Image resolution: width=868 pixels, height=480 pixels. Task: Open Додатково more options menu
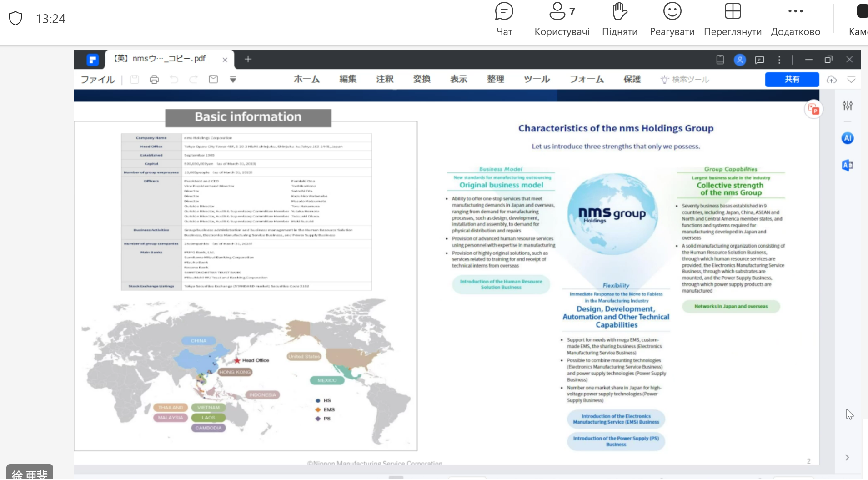[x=796, y=20]
